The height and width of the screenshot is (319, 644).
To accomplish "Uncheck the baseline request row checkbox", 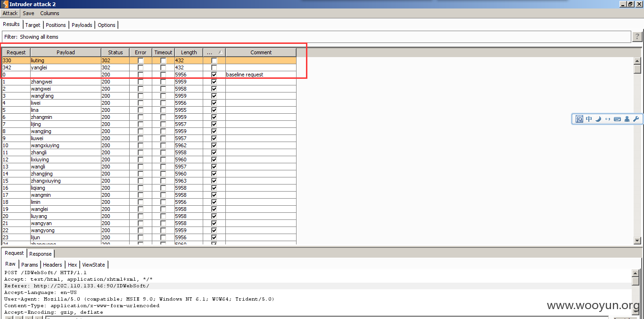I will [x=214, y=75].
